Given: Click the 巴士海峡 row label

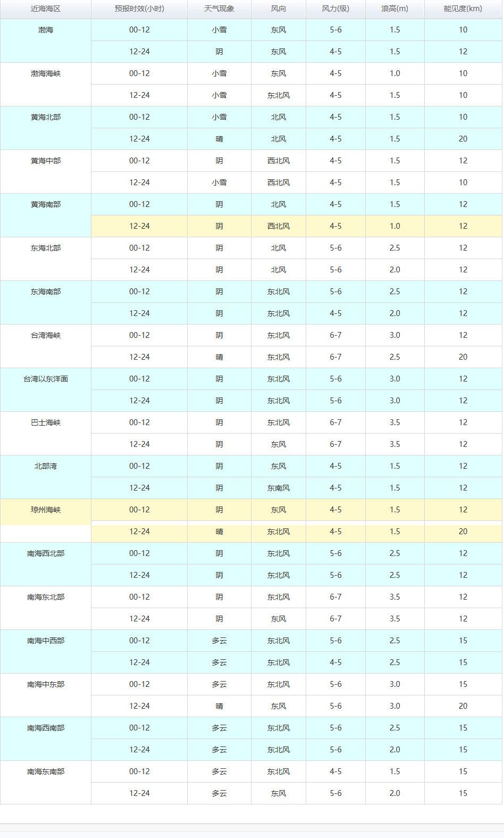Looking at the screenshot, I should pos(46,423).
